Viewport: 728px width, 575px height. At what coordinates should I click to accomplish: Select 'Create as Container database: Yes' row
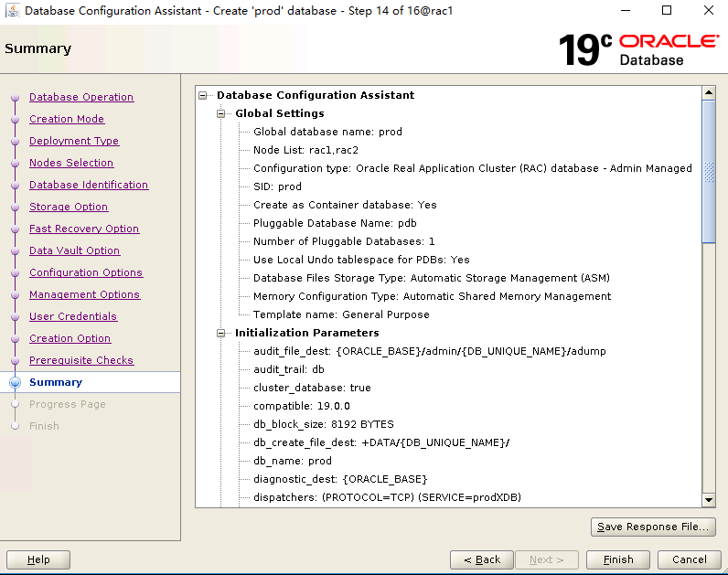tap(345, 205)
